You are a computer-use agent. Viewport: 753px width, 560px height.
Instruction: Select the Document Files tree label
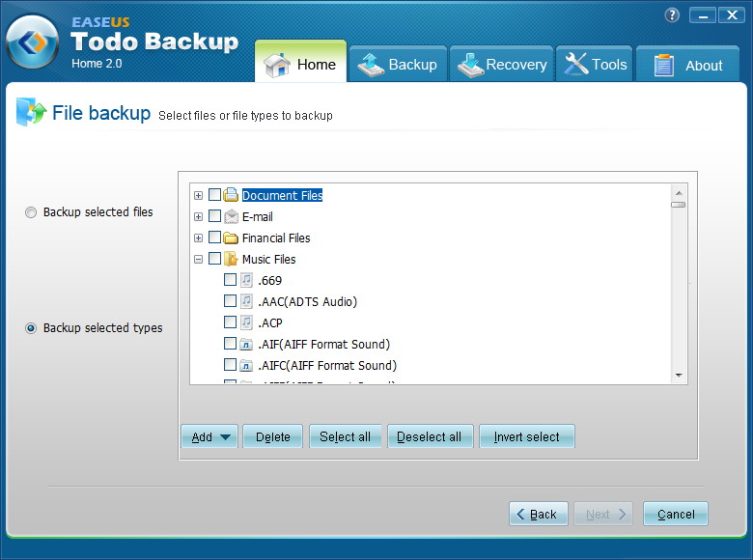(x=282, y=195)
